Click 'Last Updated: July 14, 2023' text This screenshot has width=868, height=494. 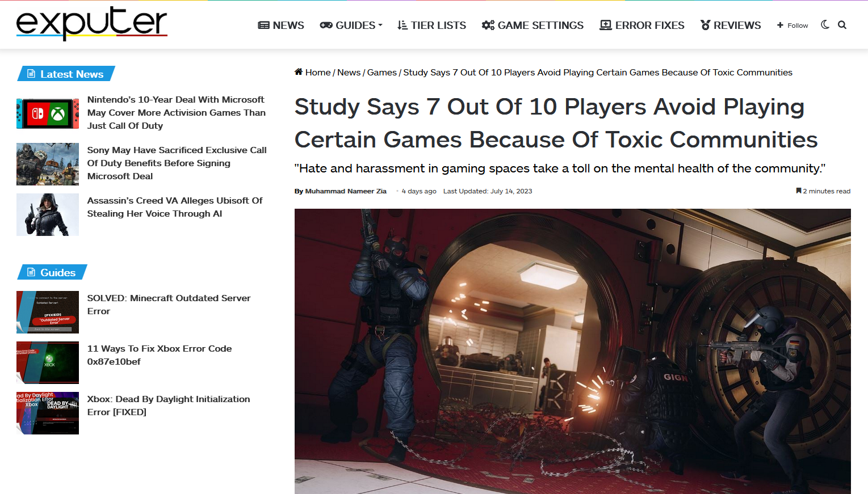[x=488, y=191]
